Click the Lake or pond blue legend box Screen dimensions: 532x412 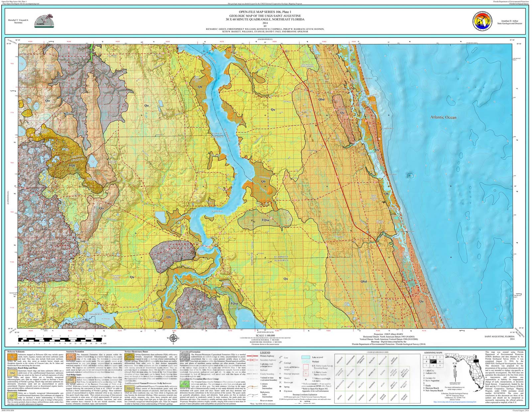point(306,357)
